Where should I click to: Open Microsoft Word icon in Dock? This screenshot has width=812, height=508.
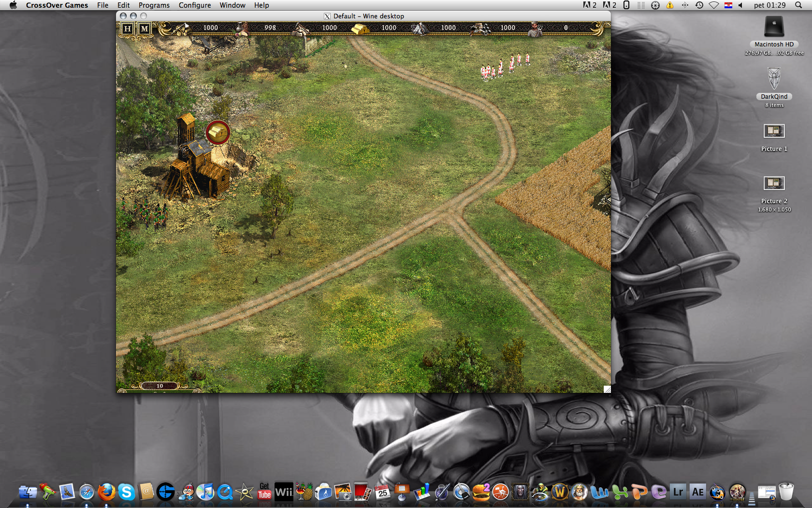coord(599,492)
